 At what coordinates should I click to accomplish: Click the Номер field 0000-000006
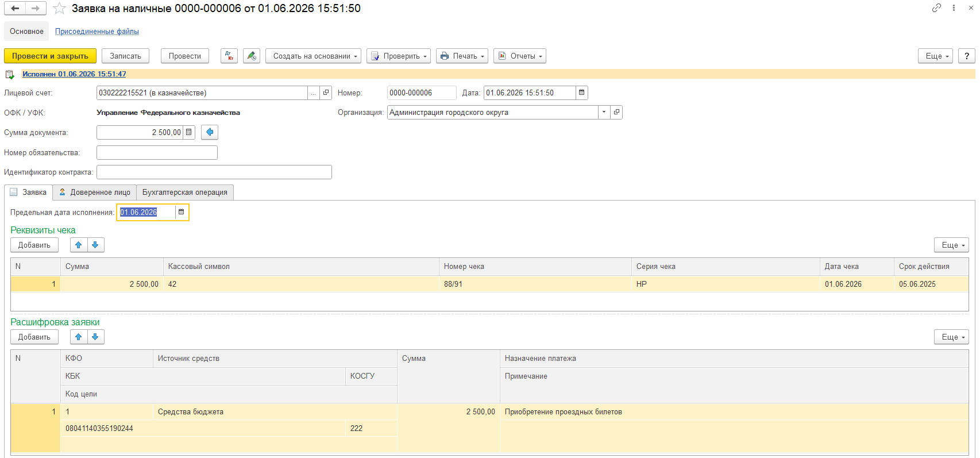click(422, 93)
